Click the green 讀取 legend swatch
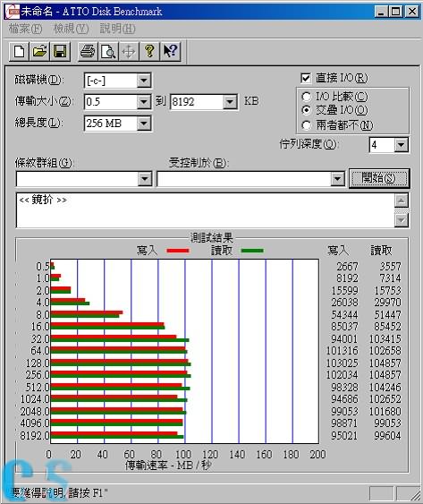Viewport: 423px width, 504px height. pyautogui.click(x=252, y=251)
